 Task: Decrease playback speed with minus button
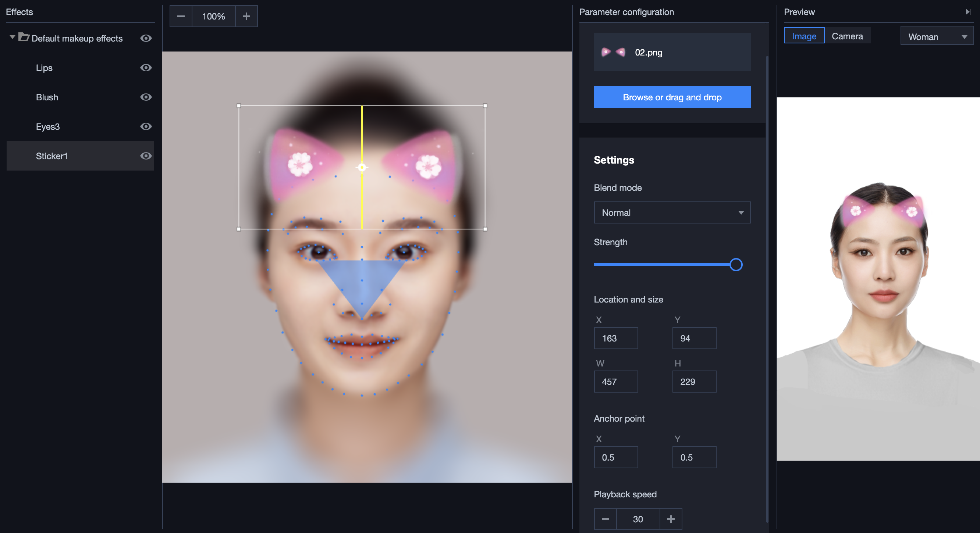pyautogui.click(x=605, y=519)
